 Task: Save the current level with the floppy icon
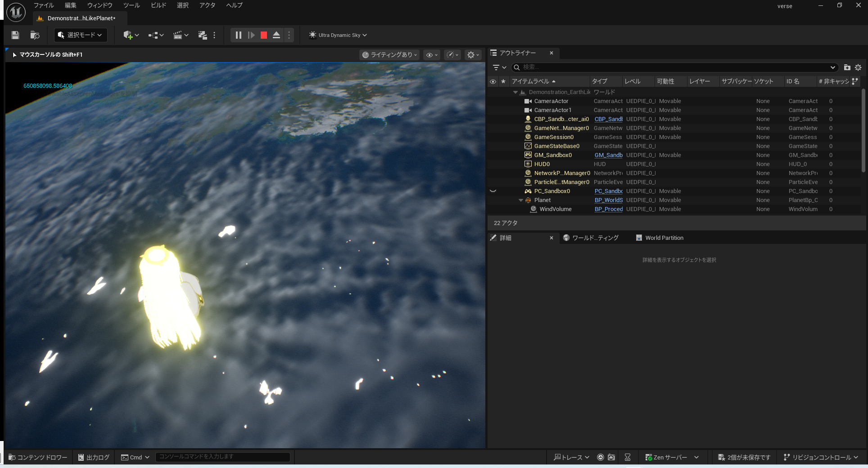point(15,35)
